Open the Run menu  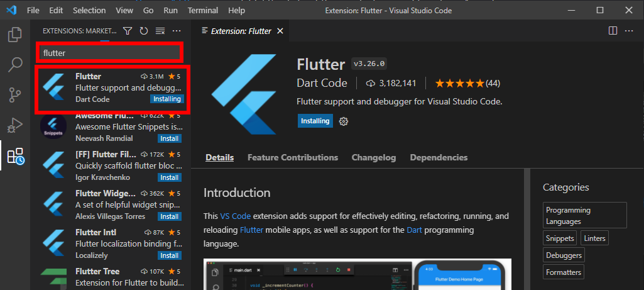click(170, 10)
